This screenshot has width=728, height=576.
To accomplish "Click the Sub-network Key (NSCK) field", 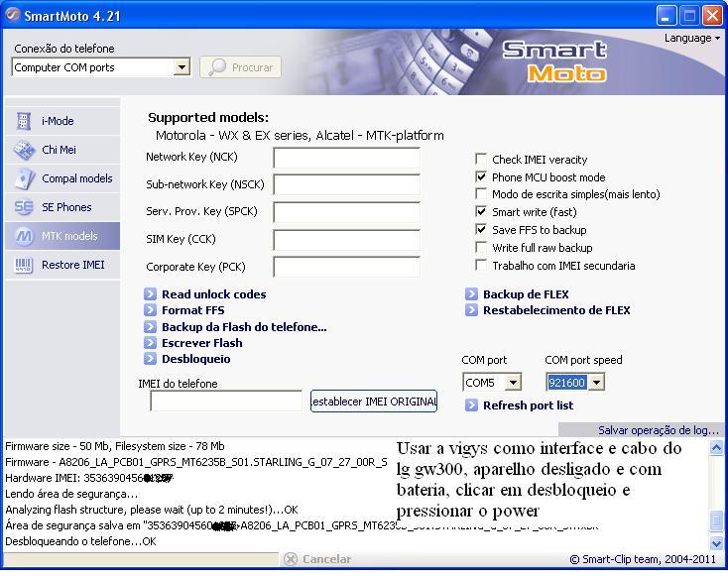I will coord(347,184).
